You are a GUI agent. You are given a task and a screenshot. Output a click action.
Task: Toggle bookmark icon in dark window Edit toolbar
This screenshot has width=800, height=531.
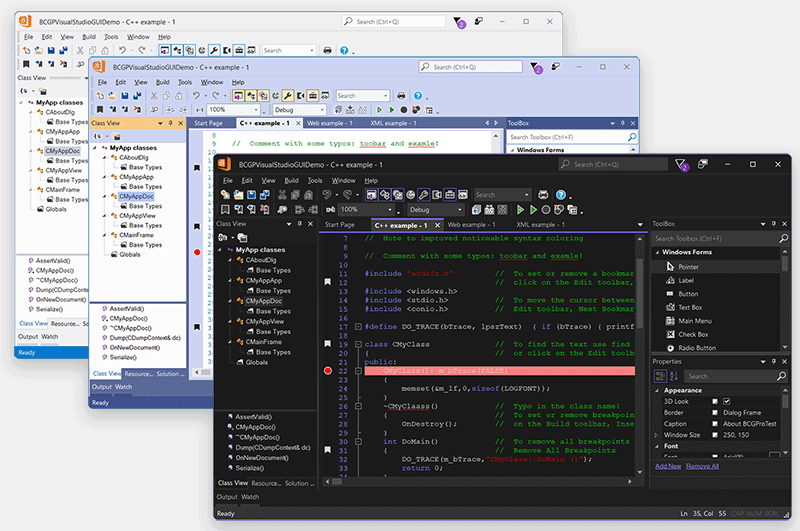[x=225, y=210]
